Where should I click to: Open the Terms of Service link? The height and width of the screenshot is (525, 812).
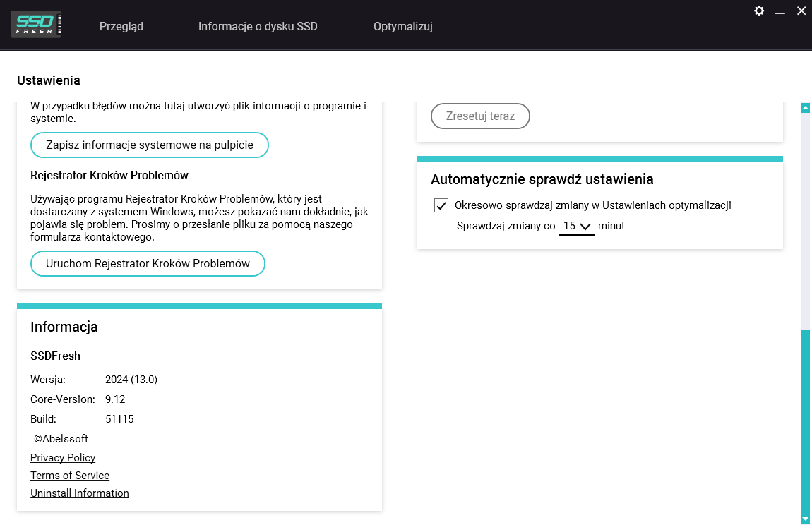(x=70, y=476)
